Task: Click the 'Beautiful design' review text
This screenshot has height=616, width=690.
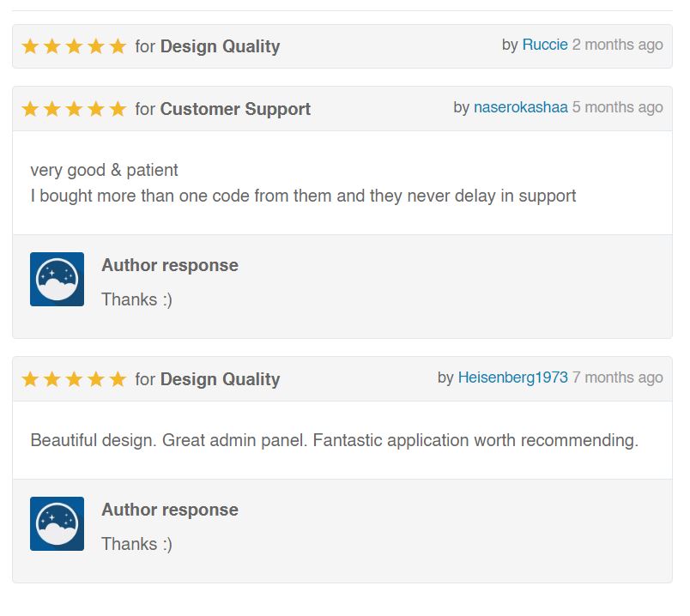Action: tap(335, 440)
